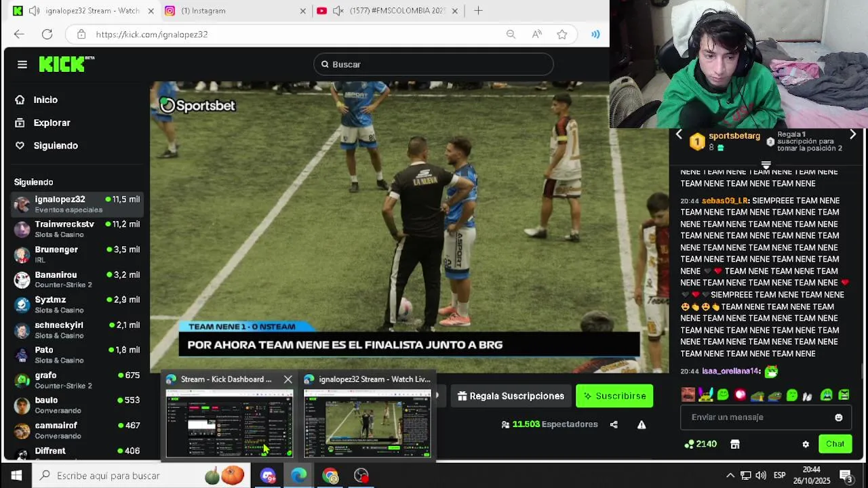Screen dimensions: 868x488
Task: Open grafo channel in sidebar
Action: (77, 380)
